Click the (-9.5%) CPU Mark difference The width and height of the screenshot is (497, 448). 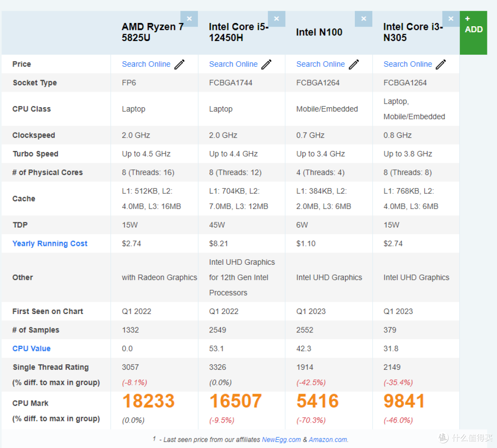(221, 420)
